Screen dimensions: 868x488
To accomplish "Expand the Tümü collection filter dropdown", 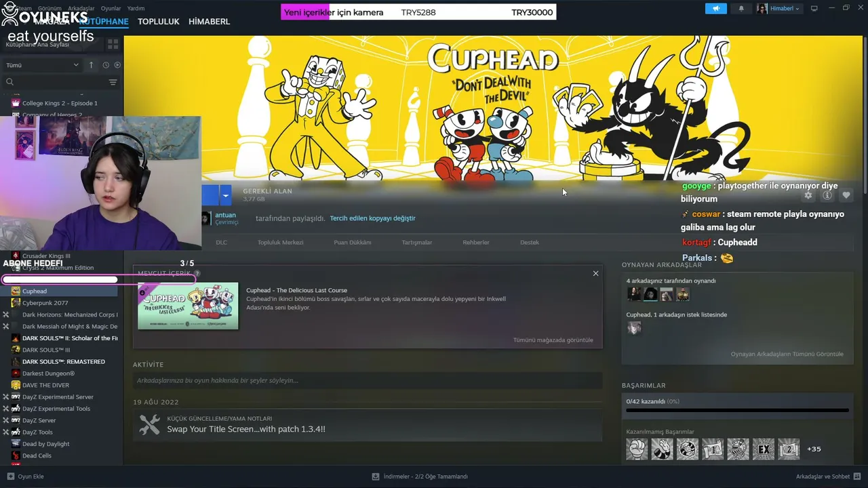I will click(x=42, y=65).
